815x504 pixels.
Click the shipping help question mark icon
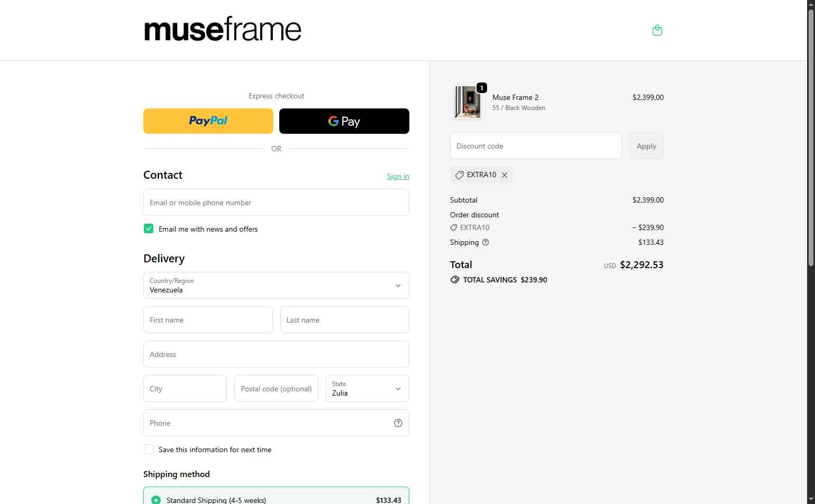tap(486, 242)
